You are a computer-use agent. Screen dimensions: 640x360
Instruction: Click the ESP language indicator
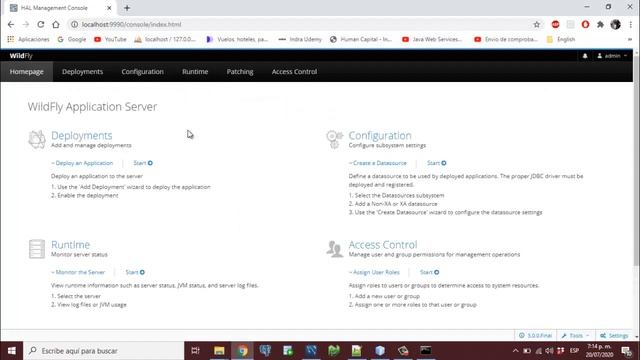point(574,351)
